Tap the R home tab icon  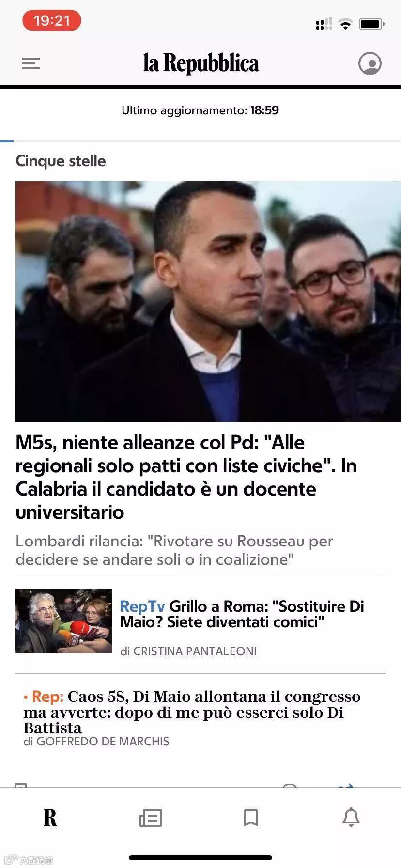50,818
